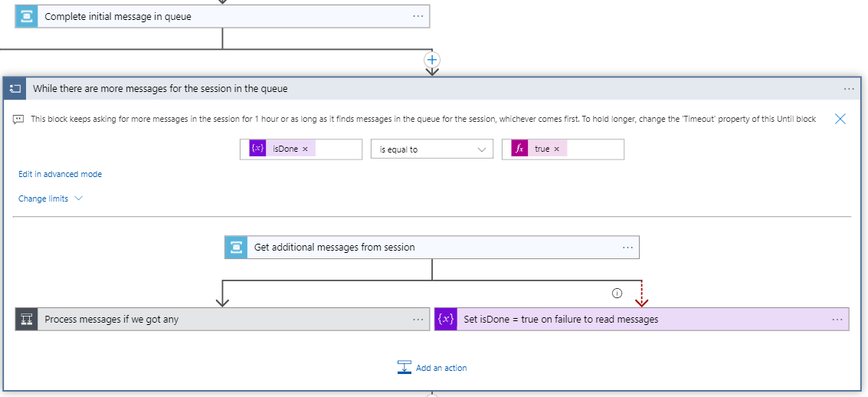Image resolution: width=868 pixels, height=397 pixels.
Task: Open ellipsis menu for Get additional messages
Action: (627, 247)
